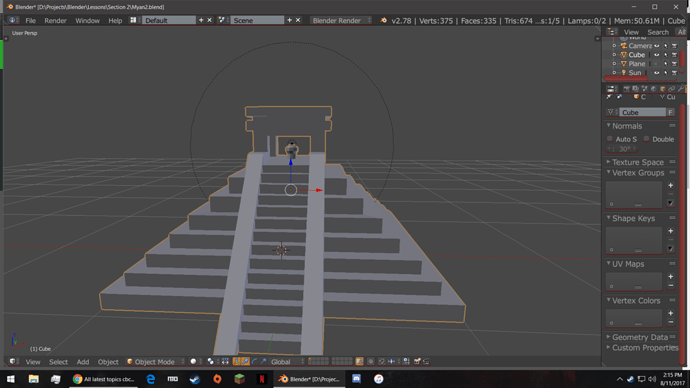The height and width of the screenshot is (388, 690).
Task: Toggle Camera viewport visibility eye
Action: pyautogui.click(x=657, y=46)
